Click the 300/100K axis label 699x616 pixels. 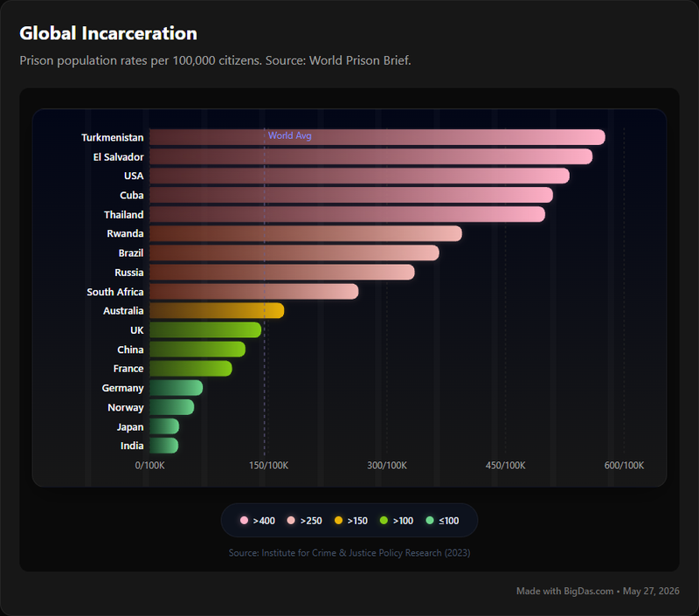point(387,466)
